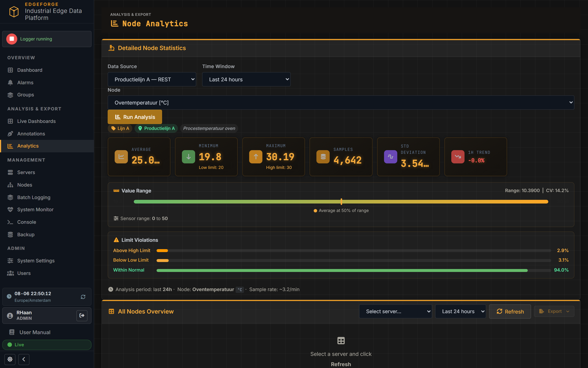
Task: Click the Users group icon
Action: (x=10, y=273)
